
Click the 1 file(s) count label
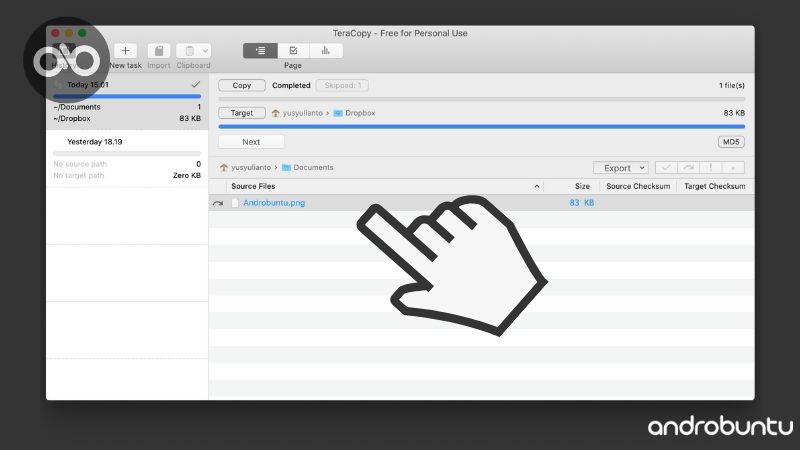click(732, 85)
